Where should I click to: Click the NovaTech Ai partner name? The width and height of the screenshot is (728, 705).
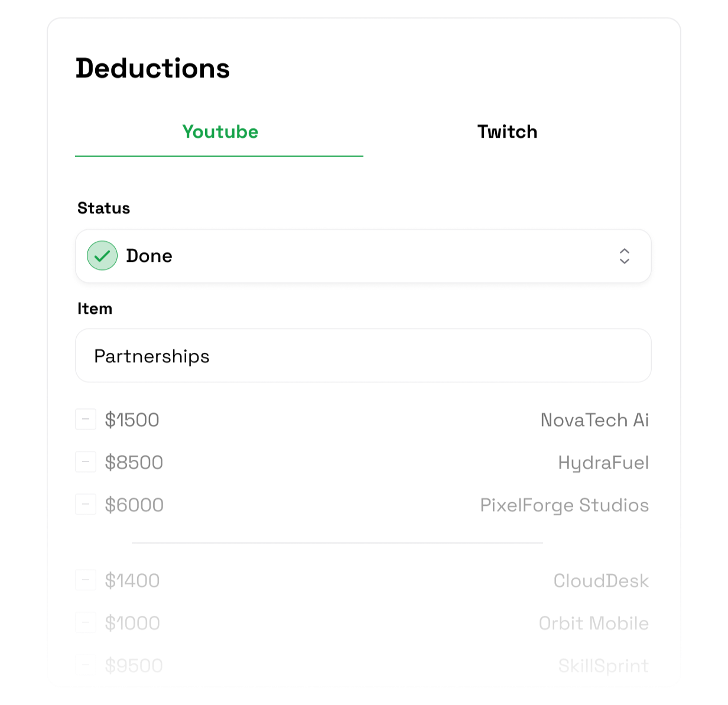[595, 420]
